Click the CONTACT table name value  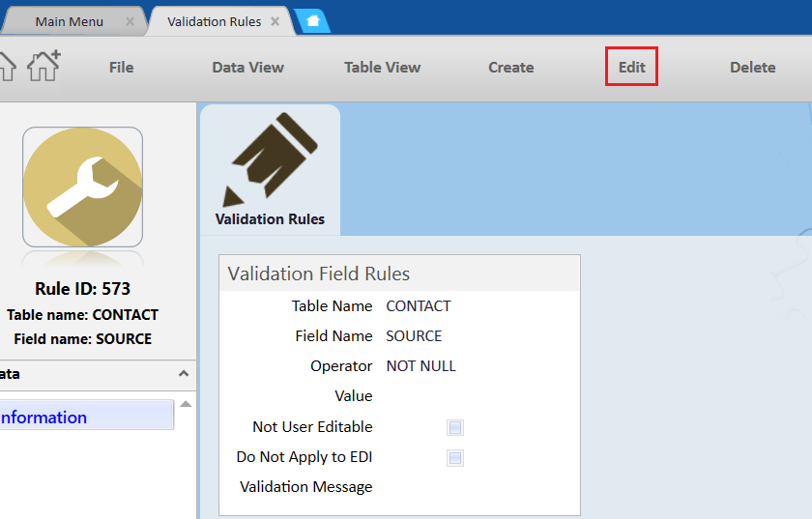[x=419, y=306]
